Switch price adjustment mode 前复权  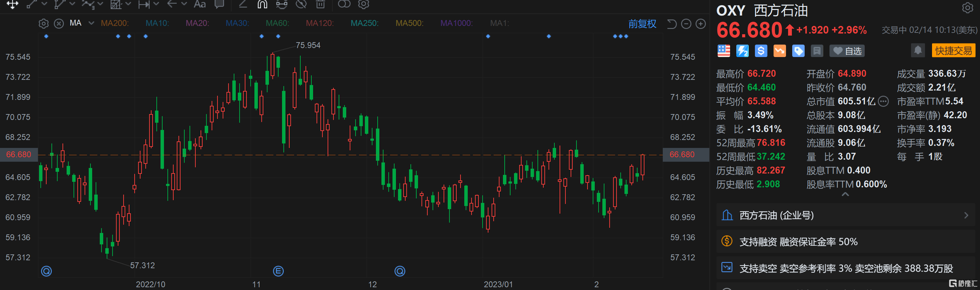(x=642, y=24)
